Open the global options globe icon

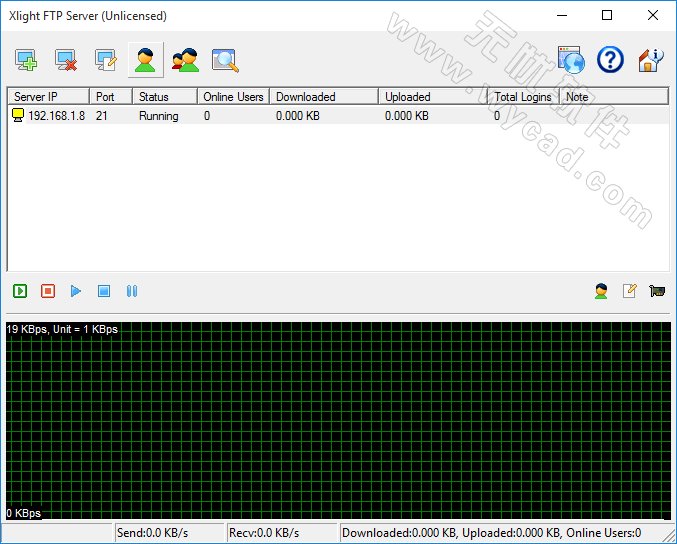pyautogui.click(x=571, y=60)
